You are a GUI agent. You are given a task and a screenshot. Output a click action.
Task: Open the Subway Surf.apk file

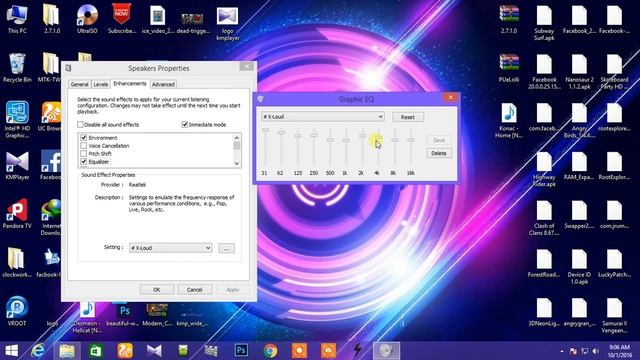pos(544,22)
